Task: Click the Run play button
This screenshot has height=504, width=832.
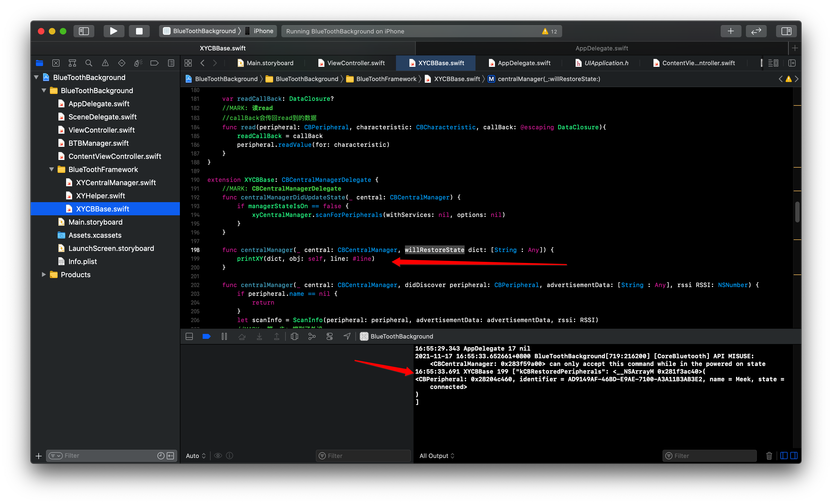Action: [114, 31]
